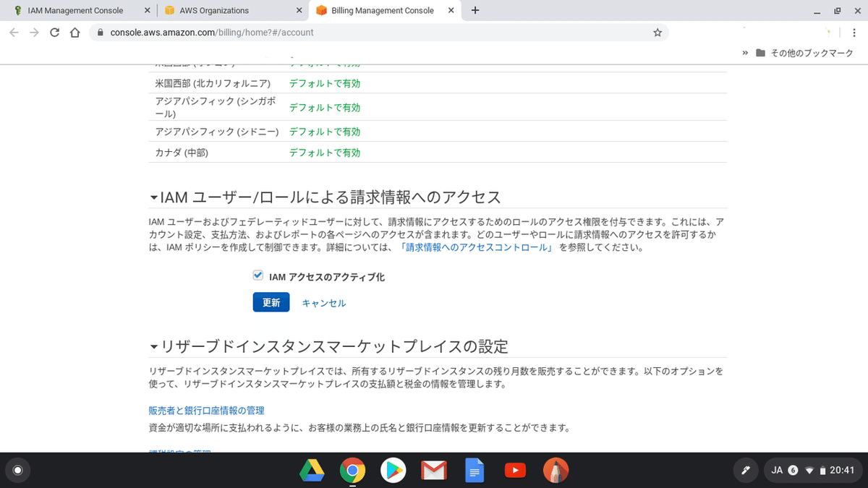Open the notification count badge
Image resolution: width=868 pixels, height=488 pixels.
click(x=793, y=471)
